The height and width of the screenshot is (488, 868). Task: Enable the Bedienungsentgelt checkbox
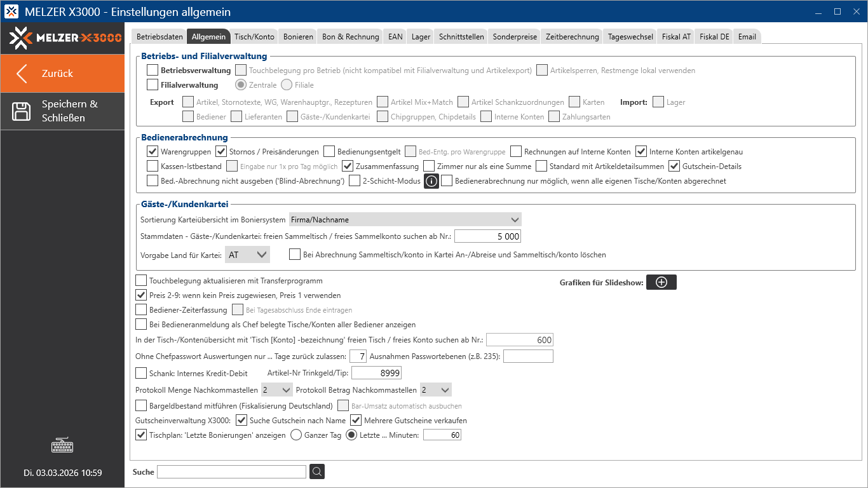point(329,151)
